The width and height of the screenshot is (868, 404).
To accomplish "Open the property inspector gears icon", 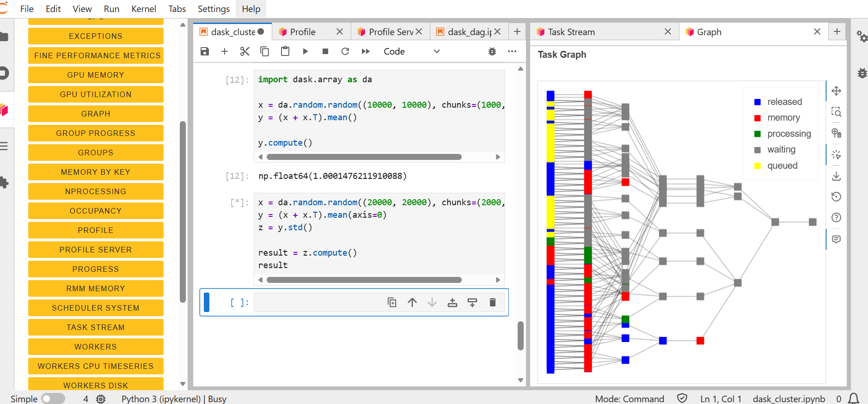I will pos(862,36).
